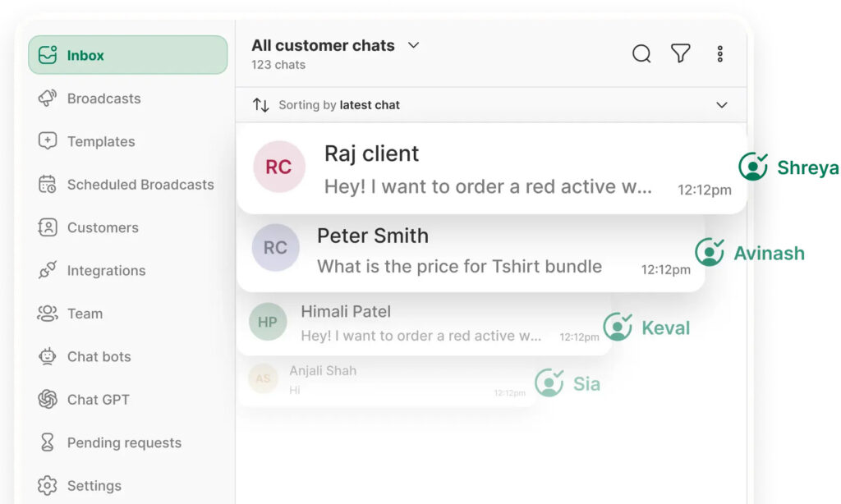841x504 pixels.
Task: Click the search magnifier icon
Action: coord(641,54)
